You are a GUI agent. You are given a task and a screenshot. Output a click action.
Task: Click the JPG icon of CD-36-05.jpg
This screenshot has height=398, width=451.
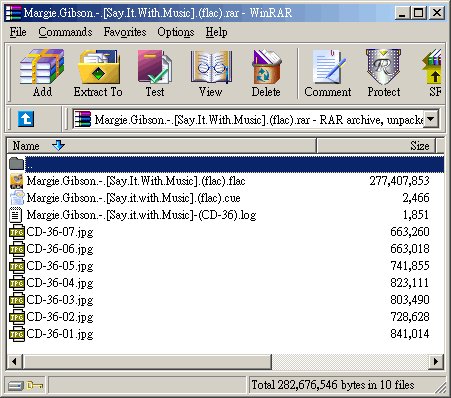point(17,266)
